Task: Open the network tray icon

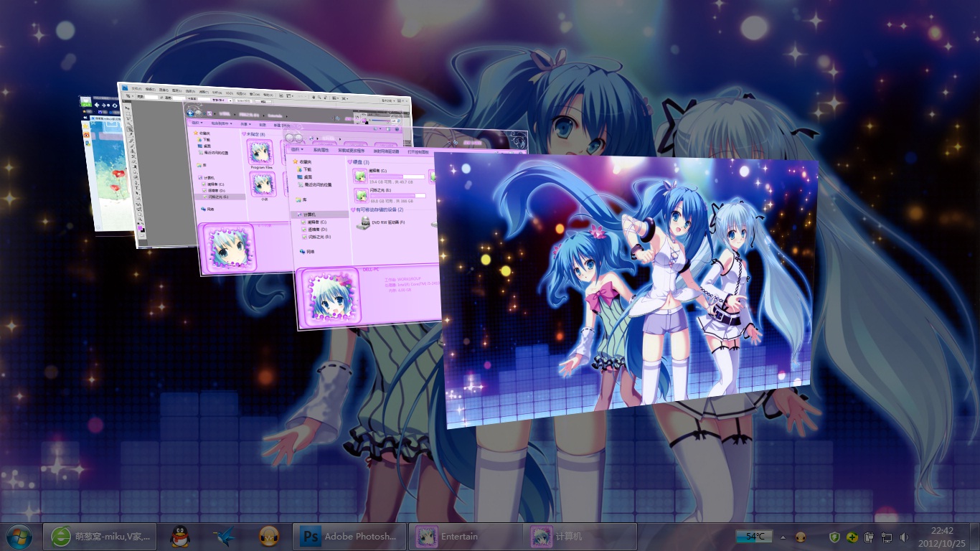Action: click(x=887, y=537)
